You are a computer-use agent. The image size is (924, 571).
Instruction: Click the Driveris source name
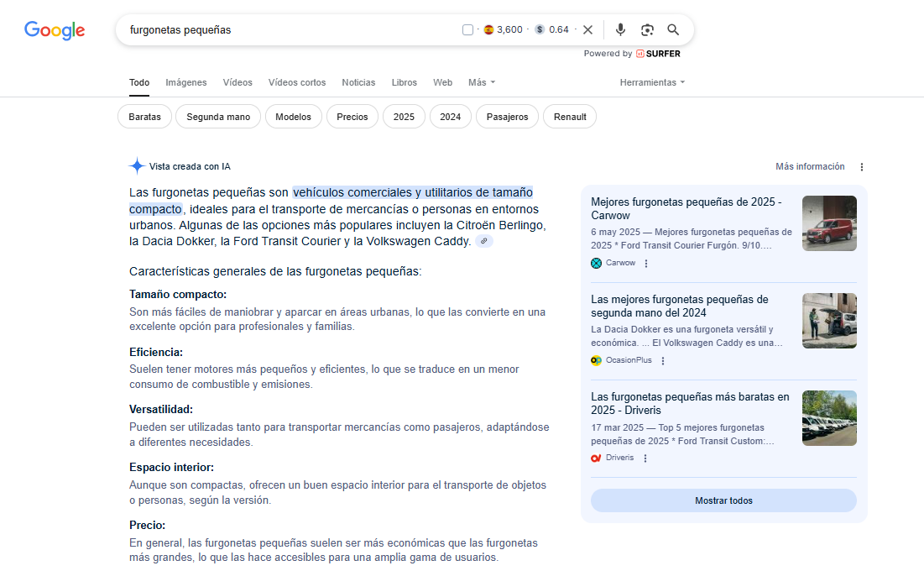pos(620,458)
